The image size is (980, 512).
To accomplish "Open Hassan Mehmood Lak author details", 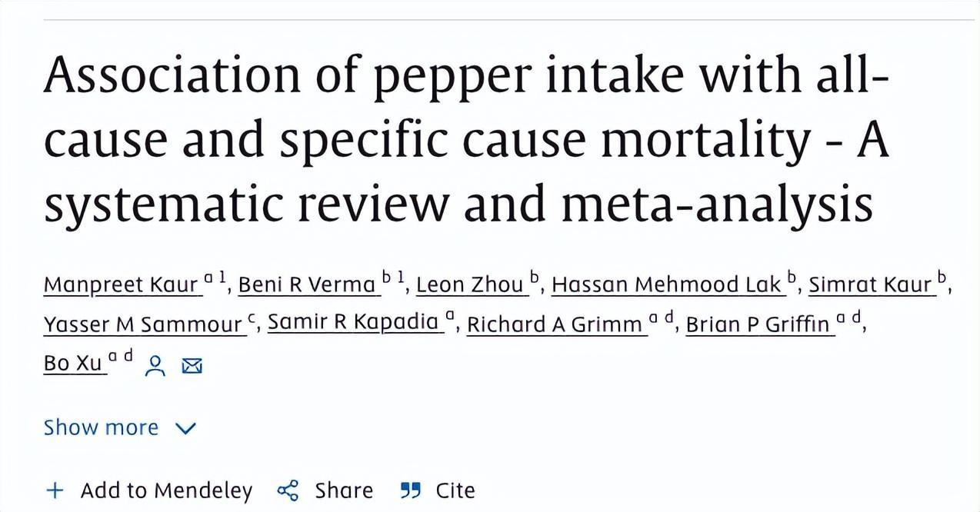I will 666,285.
